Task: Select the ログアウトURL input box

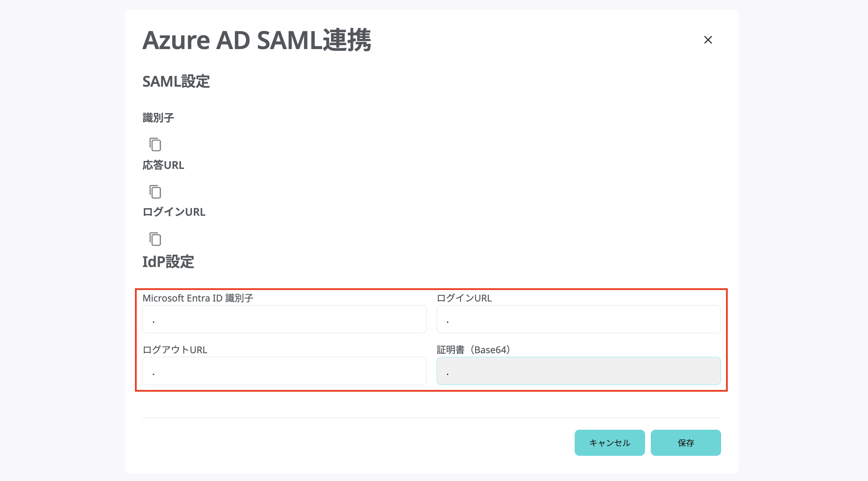Action: click(284, 371)
